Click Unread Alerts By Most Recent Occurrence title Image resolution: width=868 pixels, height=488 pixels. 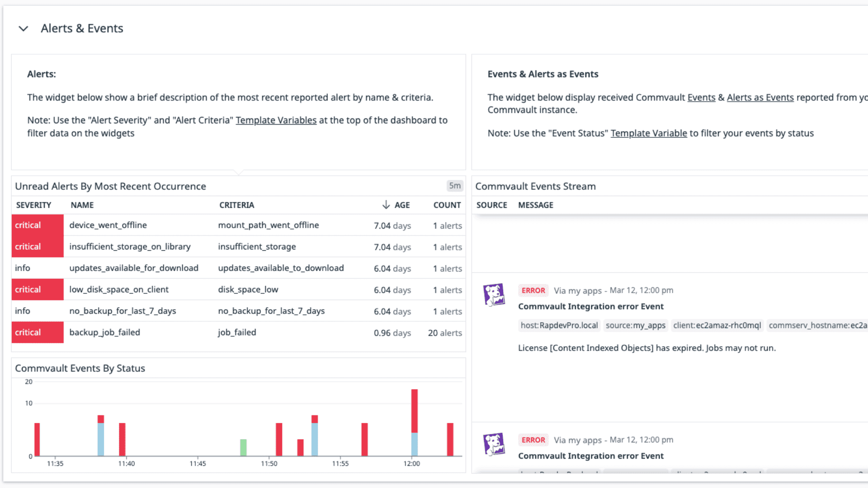[x=110, y=186]
